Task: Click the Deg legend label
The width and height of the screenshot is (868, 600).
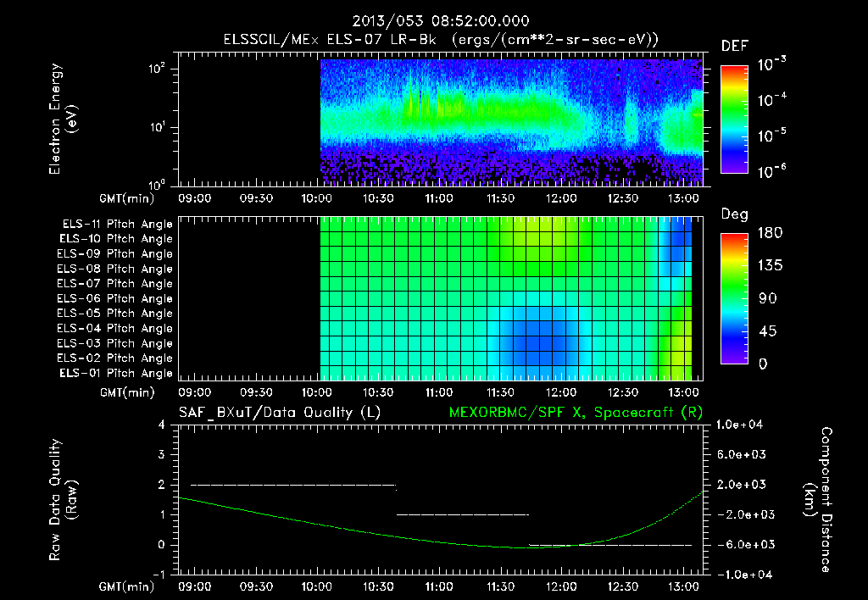Action: tap(734, 214)
